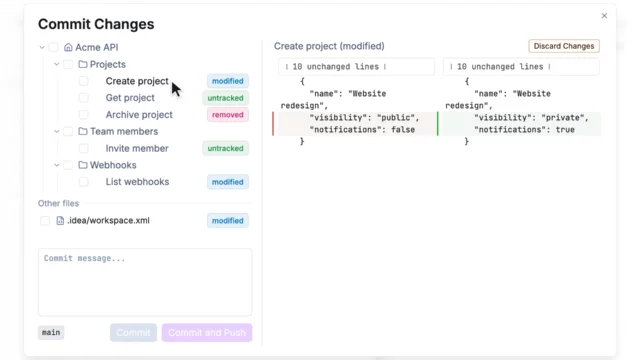
Task: Click into the Commit message field
Action: pos(145,282)
